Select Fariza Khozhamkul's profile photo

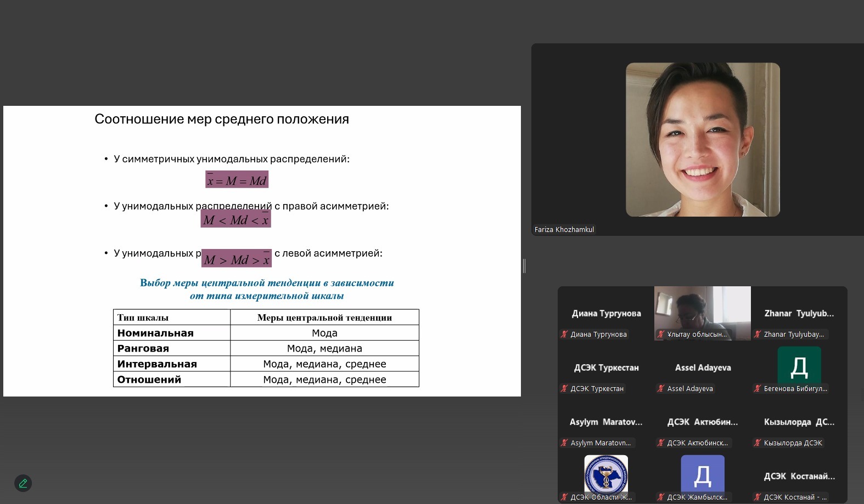coord(703,139)
